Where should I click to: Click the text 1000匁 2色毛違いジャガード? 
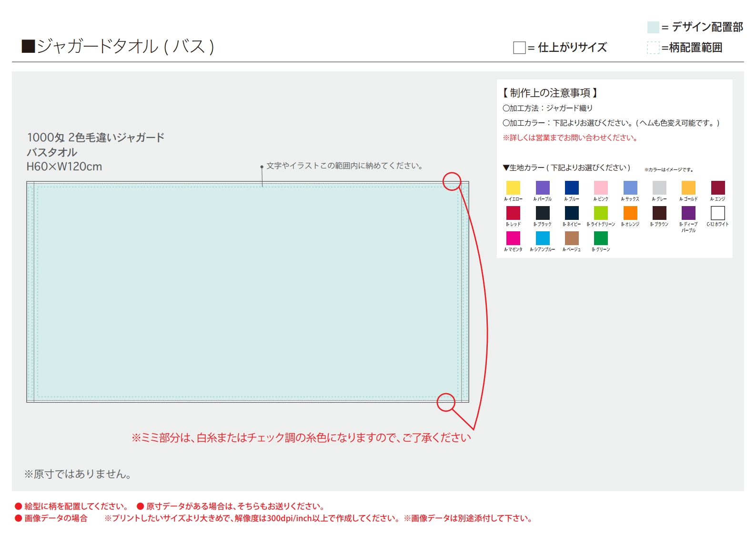point(96,138)
